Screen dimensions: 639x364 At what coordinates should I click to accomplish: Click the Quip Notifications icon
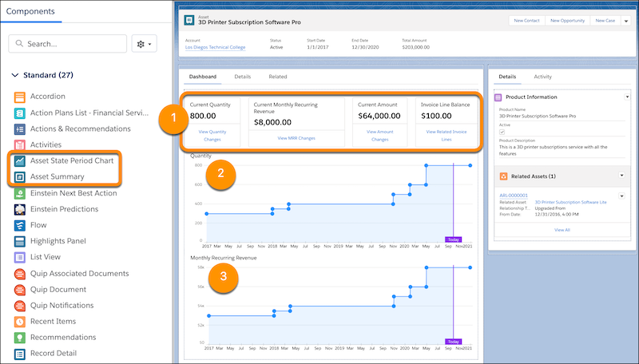tap(19, 306)
